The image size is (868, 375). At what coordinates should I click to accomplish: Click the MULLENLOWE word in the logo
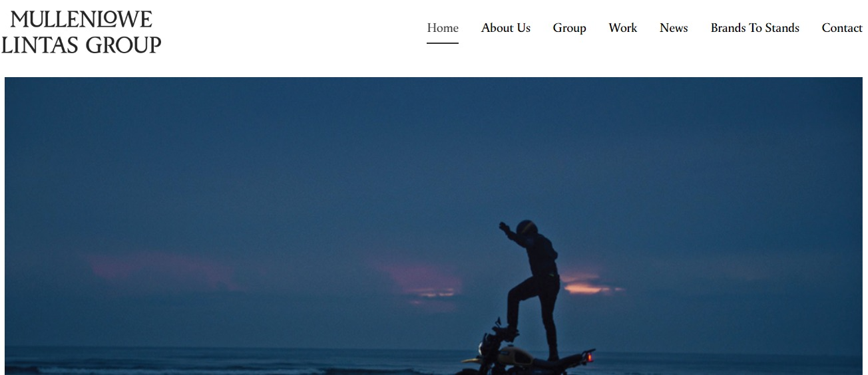81,19
